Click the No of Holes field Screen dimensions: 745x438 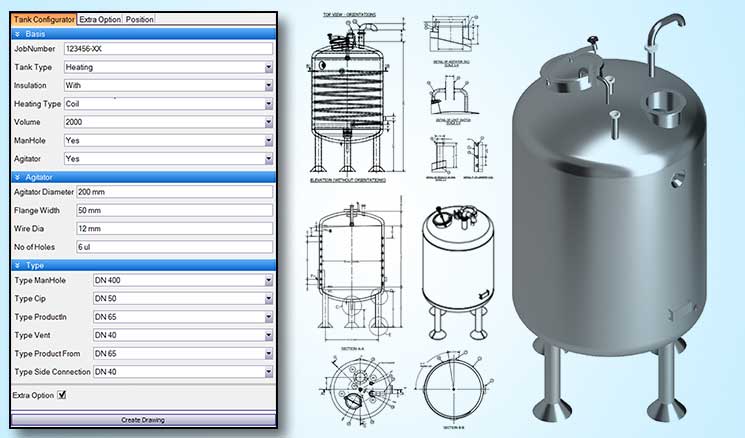(174, 247)
